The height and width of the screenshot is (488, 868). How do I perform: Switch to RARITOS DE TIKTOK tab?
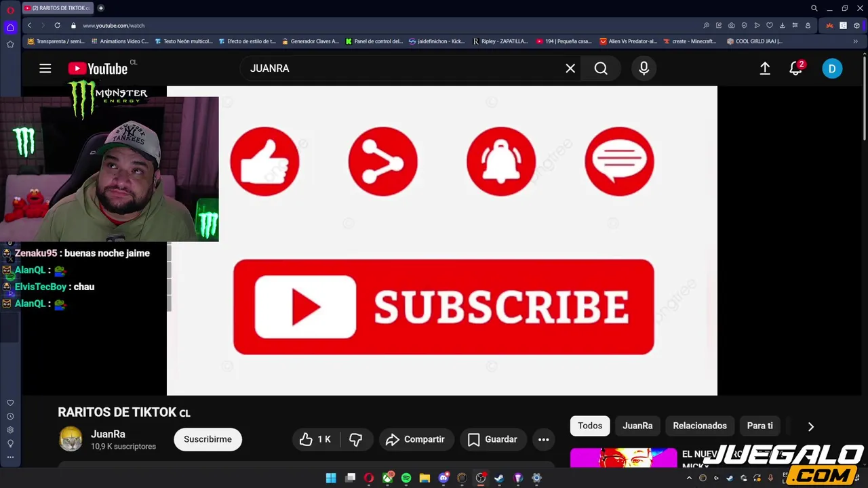pos(57,8)
